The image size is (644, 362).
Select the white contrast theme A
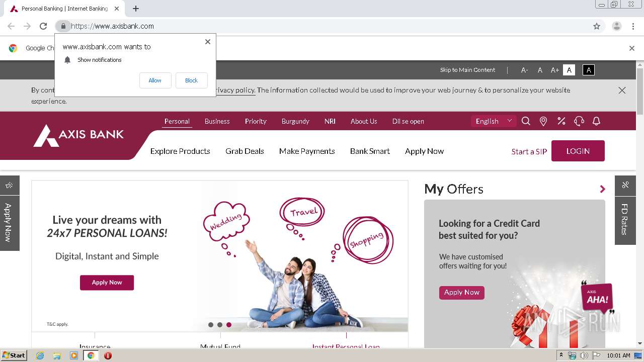point(569,70)
